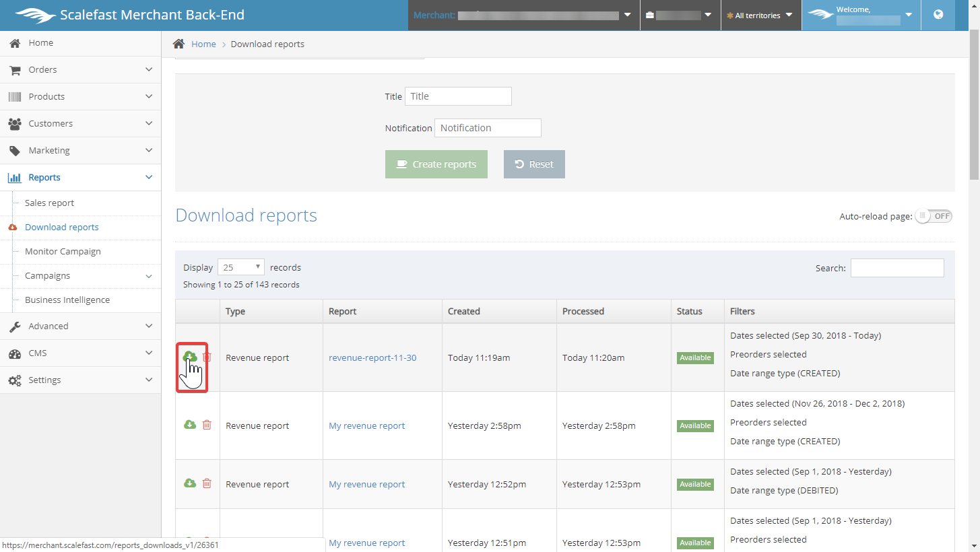980x552 pixels.
Task: Click download icon for Yesterday 2:58pm report
Action: coord(190,425)
